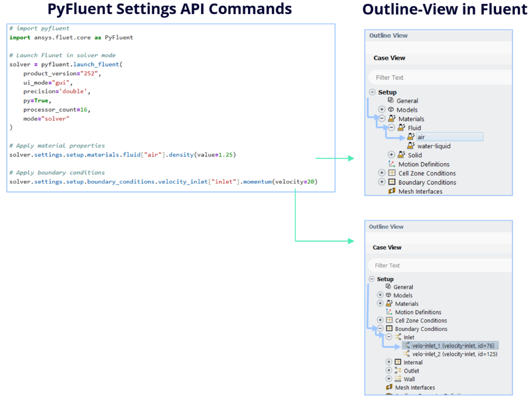Image resolution: width=532 pixels, height=399 pixels.
Task: Click Outline View title of upper panel
Action: click(x=388, y=36)
